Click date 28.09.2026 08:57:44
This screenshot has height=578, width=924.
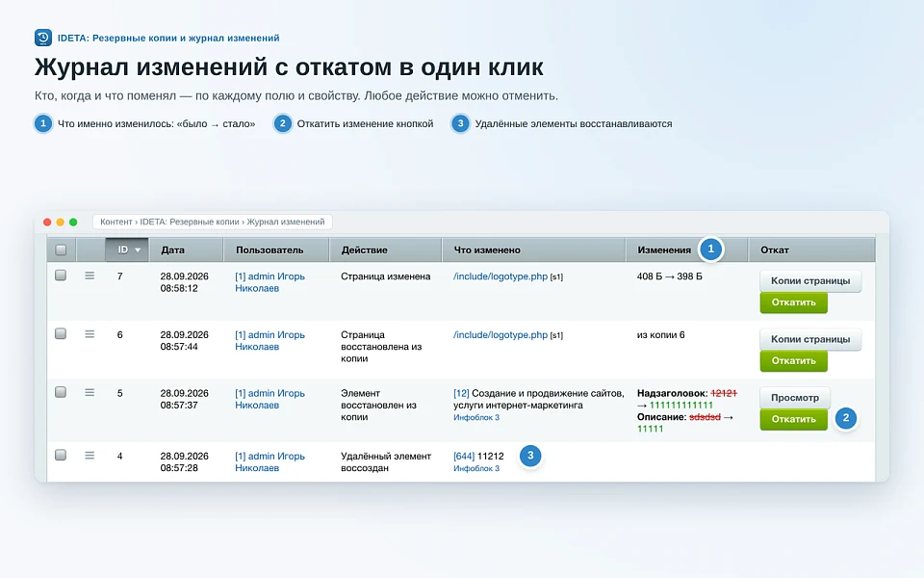[185, 341]
